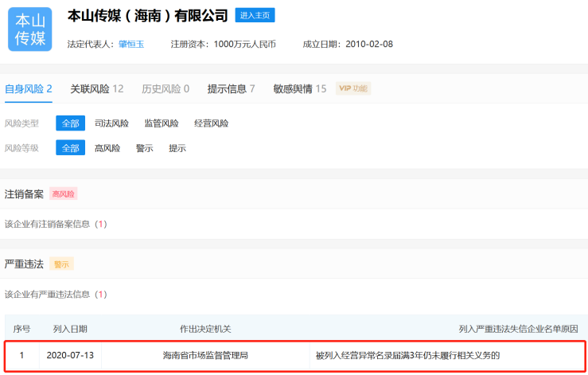Switch to the 自身风险 tab
The width and height of the screenshot is (588, 375).
coord(28,88)
